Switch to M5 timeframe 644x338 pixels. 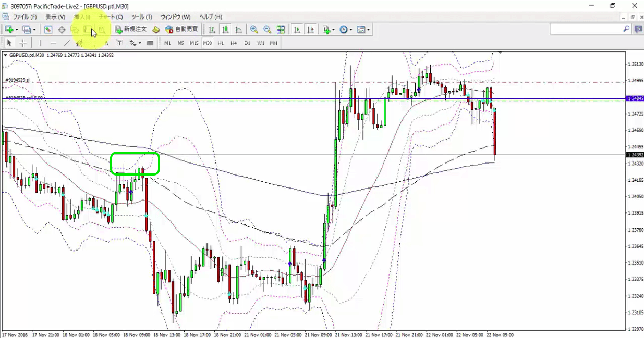point(180,43)
